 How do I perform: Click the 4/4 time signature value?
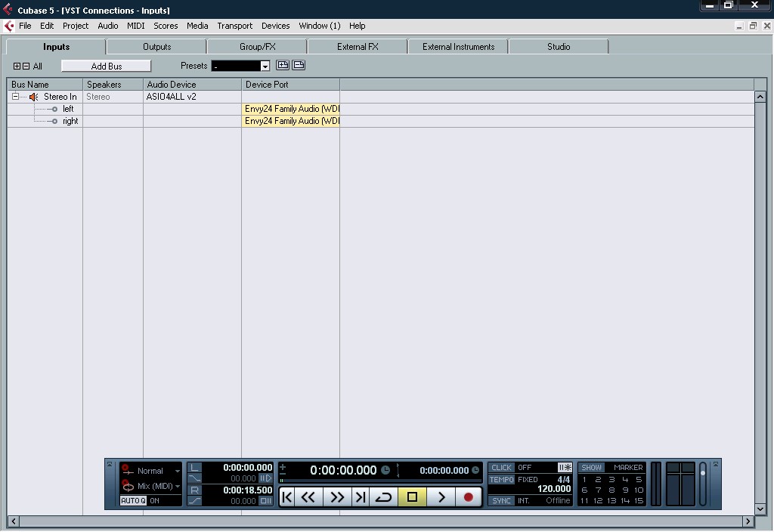point(564,479)
